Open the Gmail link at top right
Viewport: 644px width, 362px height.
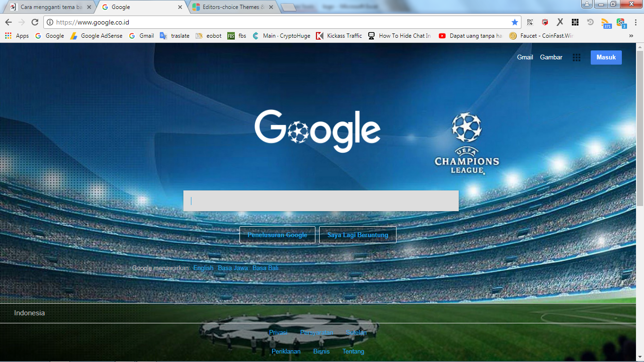pos(525,58)
